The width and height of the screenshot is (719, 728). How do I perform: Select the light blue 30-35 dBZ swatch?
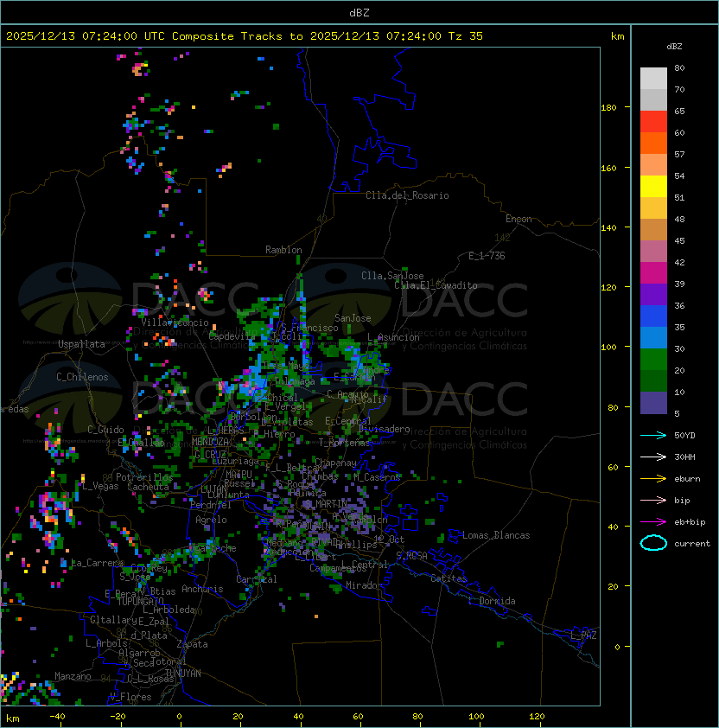[x=653, y=337]
